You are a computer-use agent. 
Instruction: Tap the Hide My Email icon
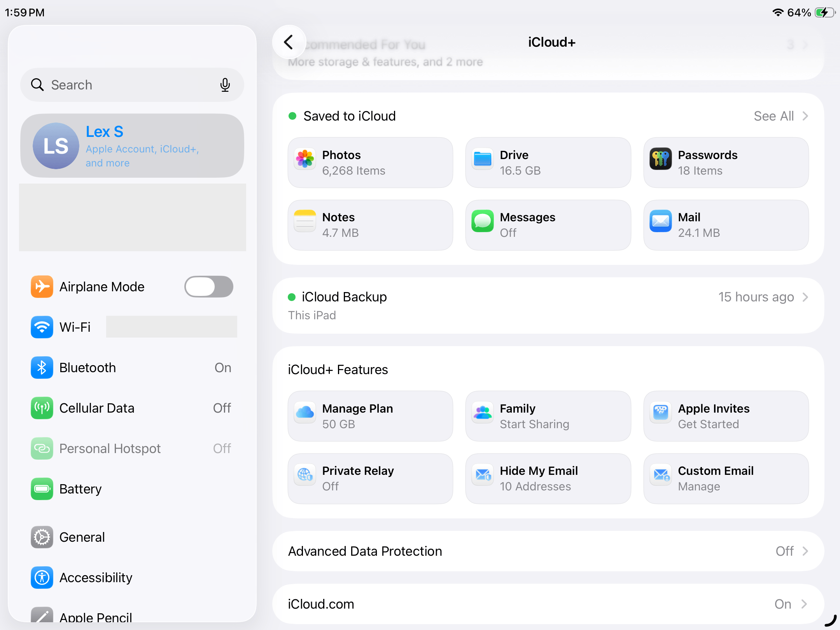pyautogui.click(x=483, y=474)
